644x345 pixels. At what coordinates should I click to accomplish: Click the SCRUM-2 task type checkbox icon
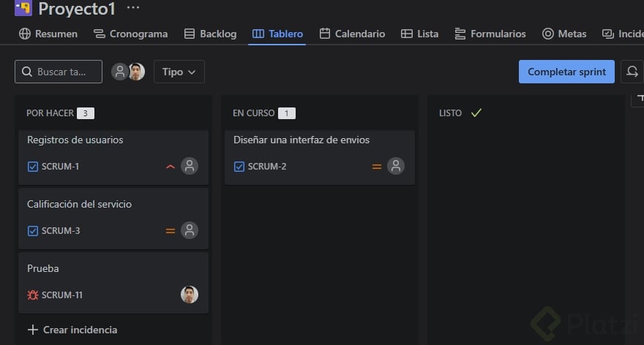[x=239, y=167]
